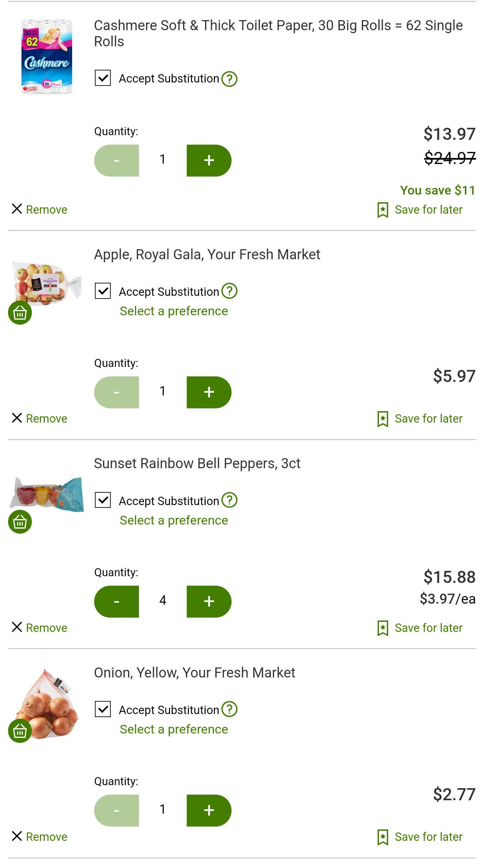483x868 pixels.
Task: Increase quantity of Yellow Onion
Action: click(209, 811)
